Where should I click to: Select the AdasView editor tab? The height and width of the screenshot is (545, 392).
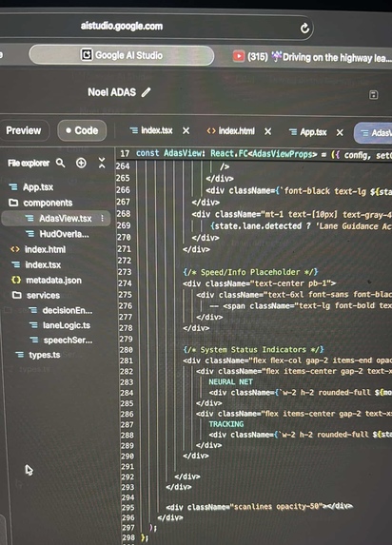(374, 133)
